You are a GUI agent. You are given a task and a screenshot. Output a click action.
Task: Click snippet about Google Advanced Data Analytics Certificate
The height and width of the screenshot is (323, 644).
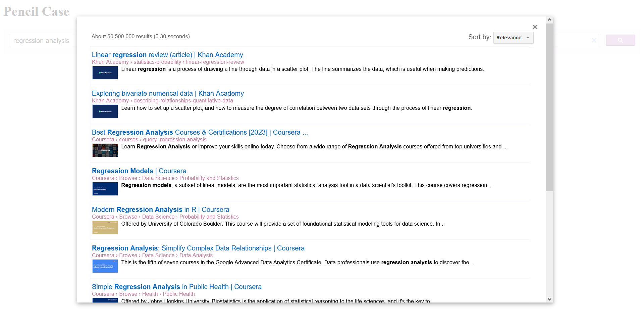(298, 263)
